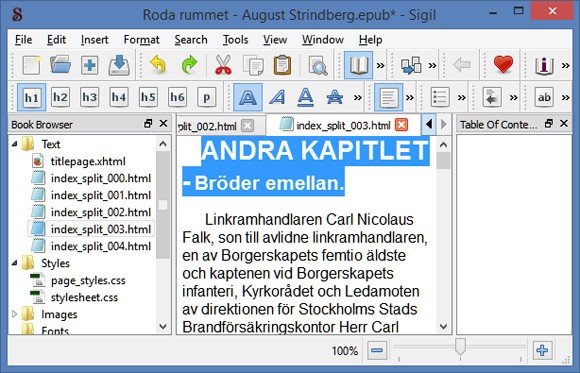Screen dimensions: 580x373
Task: Undo the last edit
Action: pyautogui.click(x=158, y=65)
